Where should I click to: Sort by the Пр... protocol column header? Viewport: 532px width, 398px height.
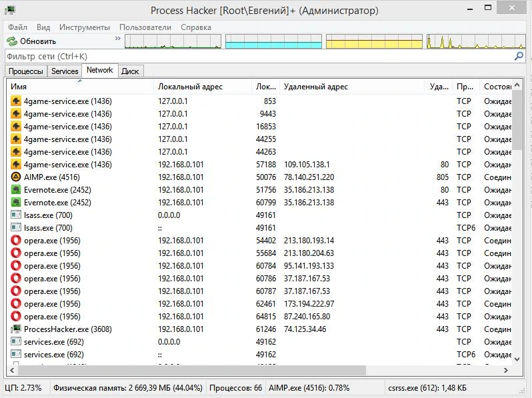[x=465, y=87]
